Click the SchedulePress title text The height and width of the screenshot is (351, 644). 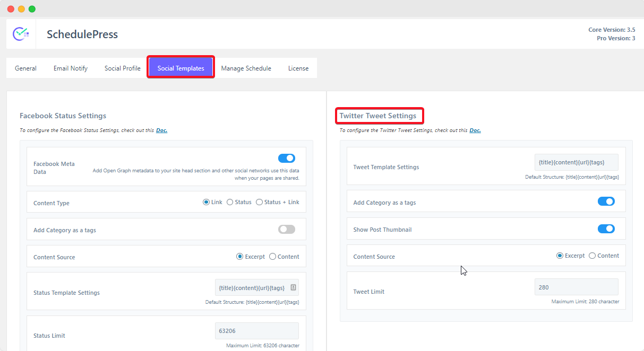(82, 34)
